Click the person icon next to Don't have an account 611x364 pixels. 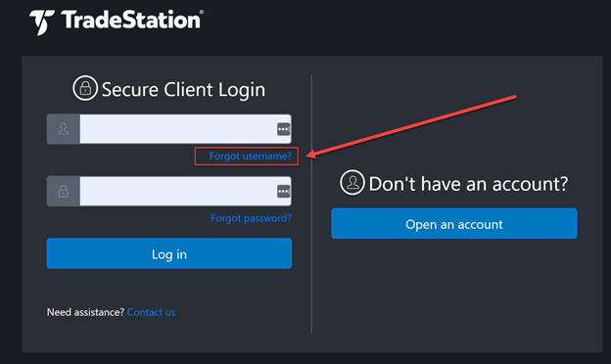(x=352, y=182)
